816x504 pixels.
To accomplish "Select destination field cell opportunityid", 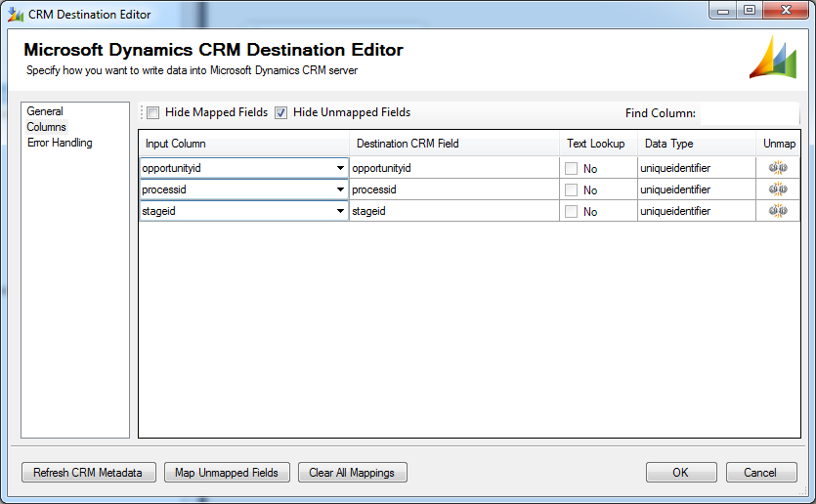I will [454, 168].
